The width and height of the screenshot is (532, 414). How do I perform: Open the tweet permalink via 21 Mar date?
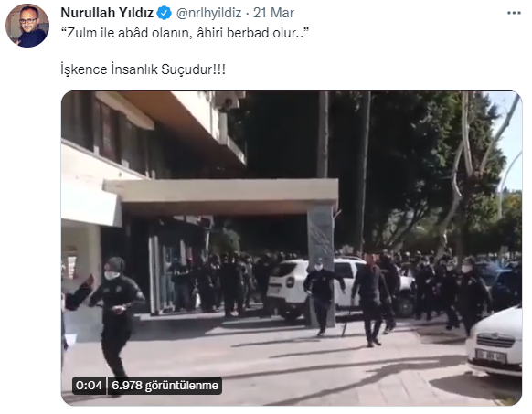pyautogui.click(x=273, y=13)
